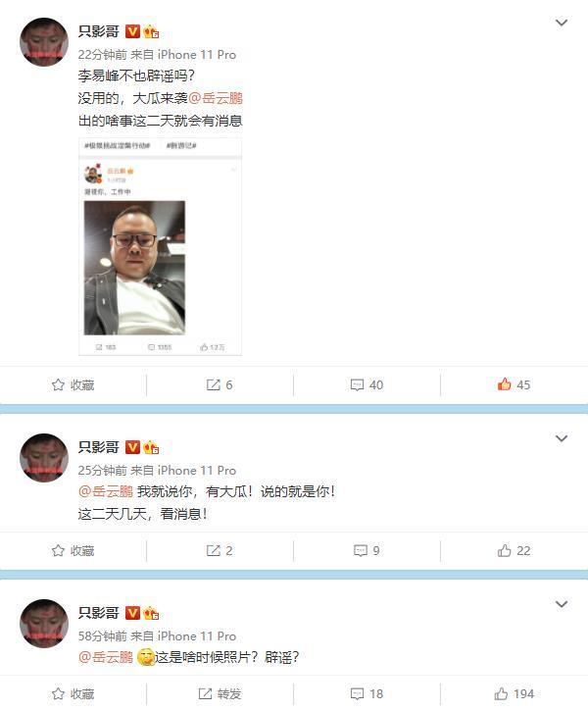View the 9 comments on the second post

click(x=367, y=550)
